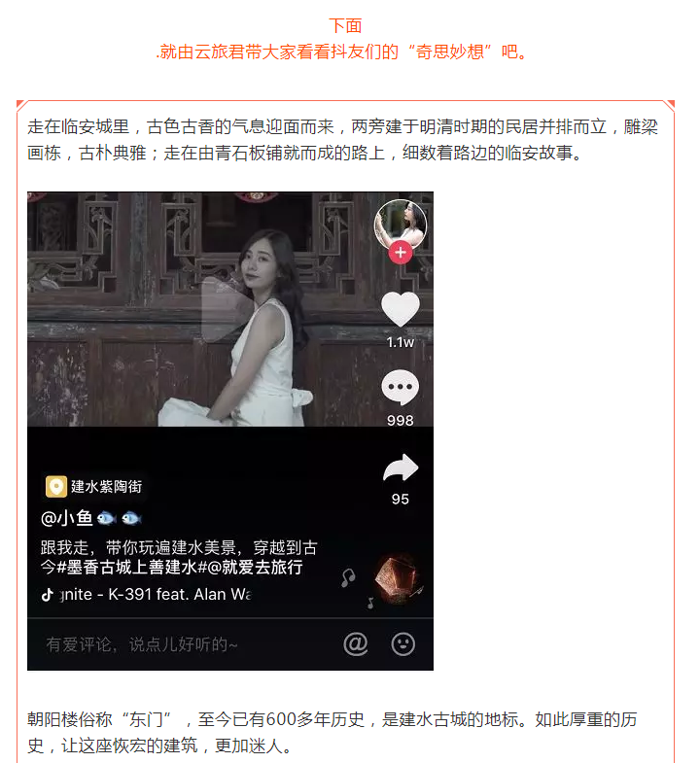Viewport: 700px width, 763px height.
Task: Tap the @ mention icon in comment bar
Action: pos(356,644)
